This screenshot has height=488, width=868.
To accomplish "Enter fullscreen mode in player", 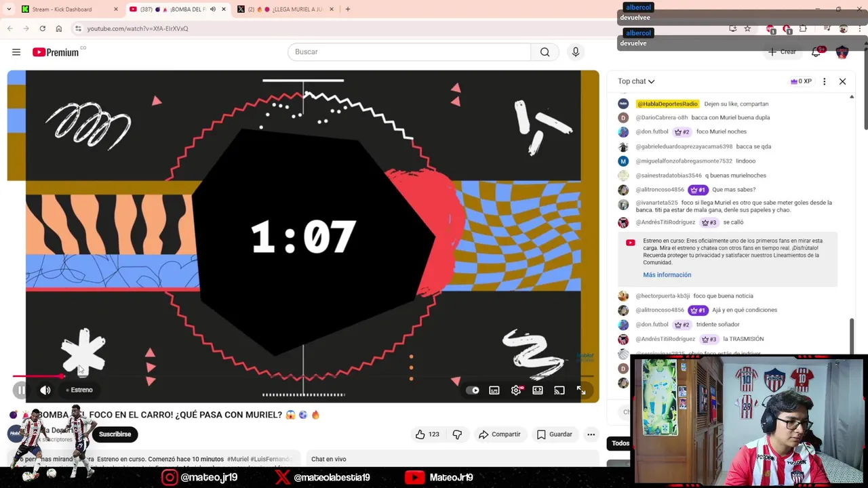I will click(x=581, y=390).
